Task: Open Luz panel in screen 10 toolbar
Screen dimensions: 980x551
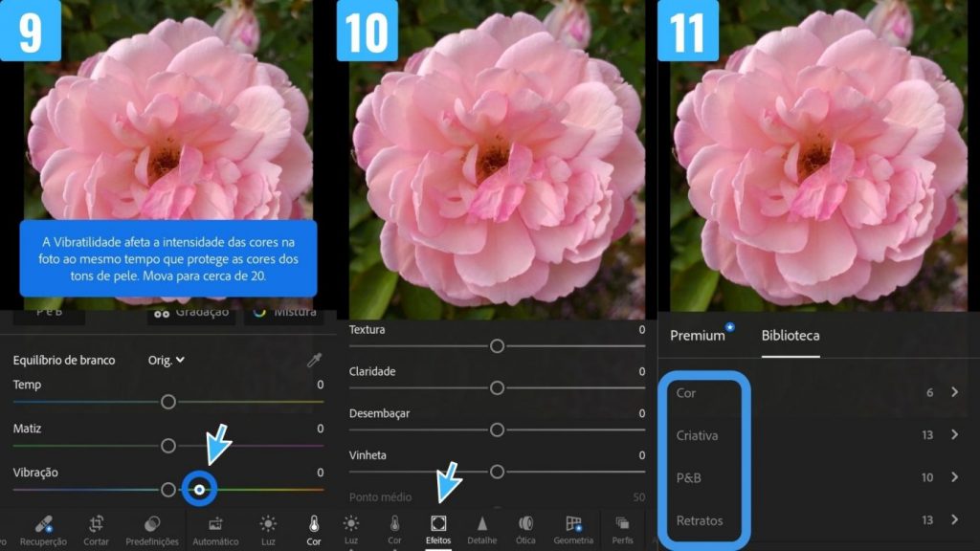Action: tap(351, 530)
